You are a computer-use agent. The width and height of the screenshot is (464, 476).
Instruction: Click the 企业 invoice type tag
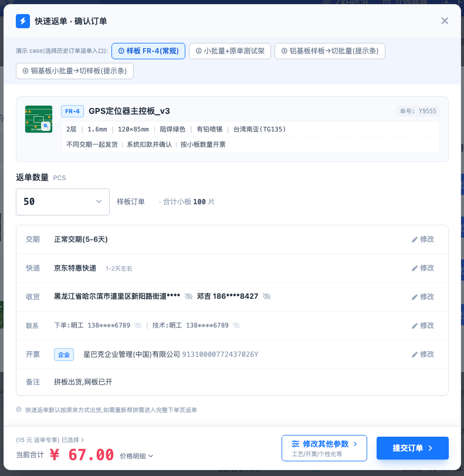[x=64, y=355]
